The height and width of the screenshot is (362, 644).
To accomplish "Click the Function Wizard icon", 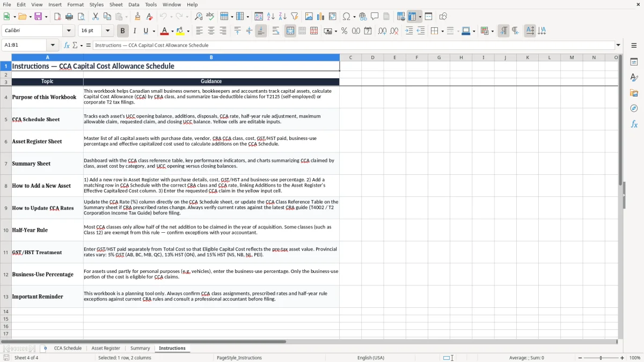I will click(x=67, y=45).
